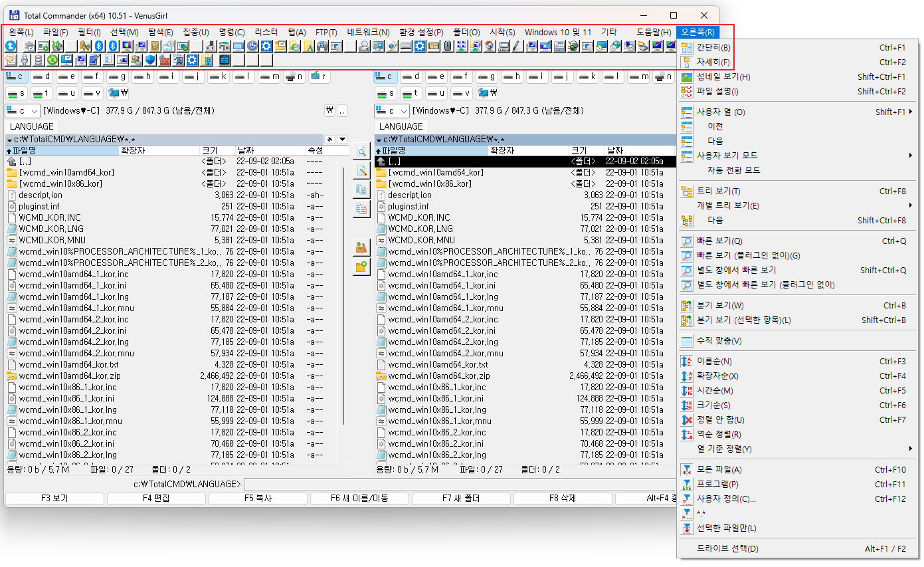
Task: Select 드라이브 선택(D) menu entry
Action: 796,549
